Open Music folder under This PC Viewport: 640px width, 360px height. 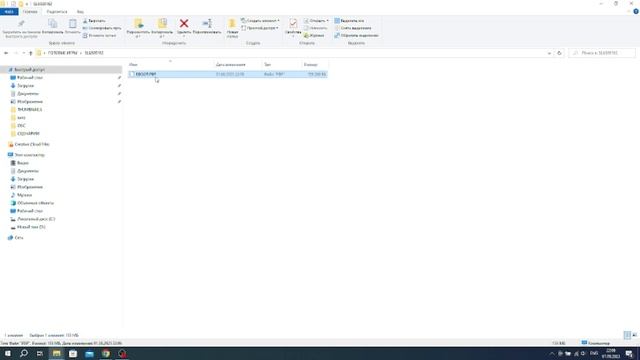tap(24, 195)
